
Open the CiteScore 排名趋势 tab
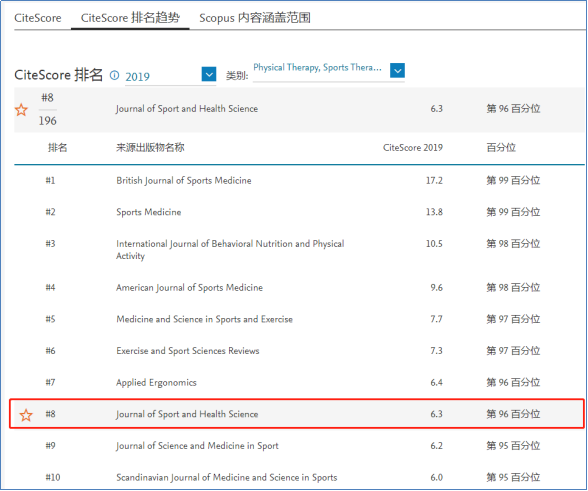click(x=130, y=18)
